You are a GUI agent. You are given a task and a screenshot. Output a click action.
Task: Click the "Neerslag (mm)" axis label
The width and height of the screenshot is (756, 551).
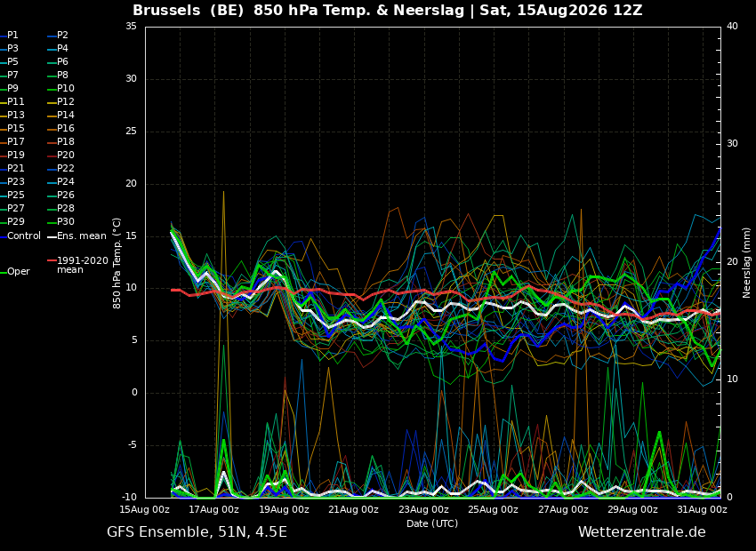pyautogui.click(x=746, y=263)
